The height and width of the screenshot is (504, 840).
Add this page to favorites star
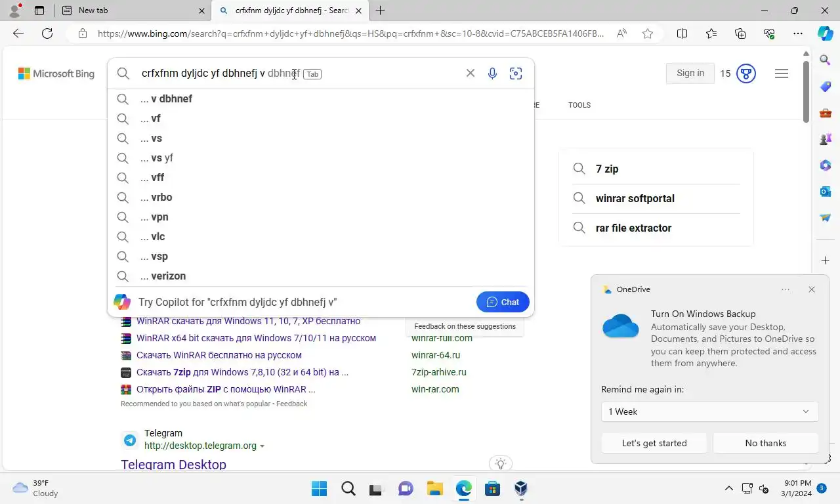coord(648,33)
